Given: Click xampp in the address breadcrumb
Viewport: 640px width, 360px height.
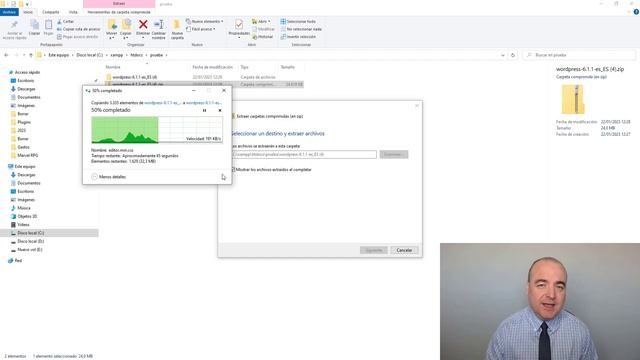Looking at the screenshot, I should 117,55.
